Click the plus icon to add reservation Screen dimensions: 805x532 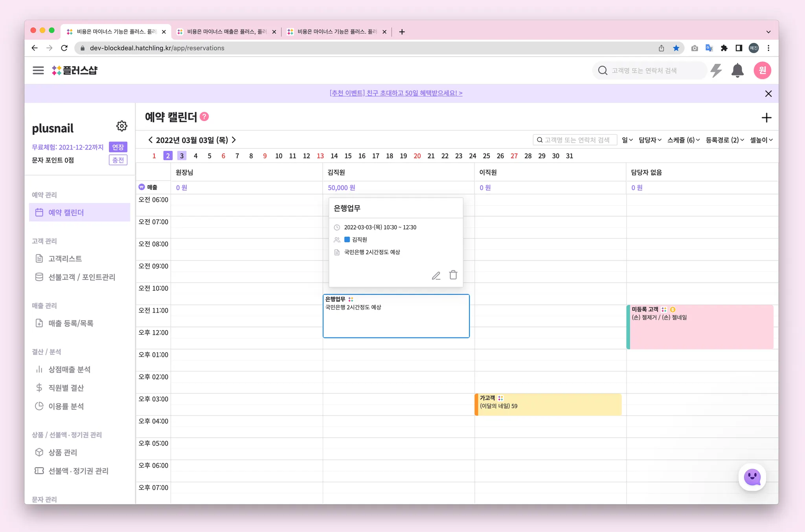tap(766, 117)
